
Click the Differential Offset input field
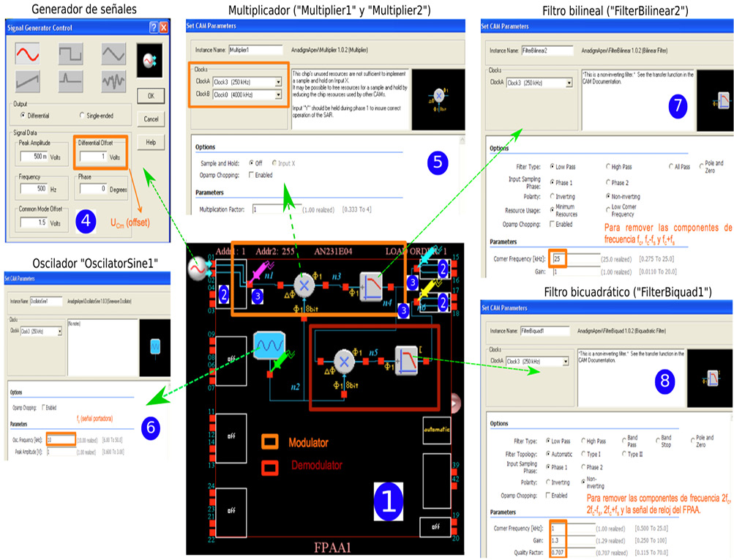coord(92,157)
